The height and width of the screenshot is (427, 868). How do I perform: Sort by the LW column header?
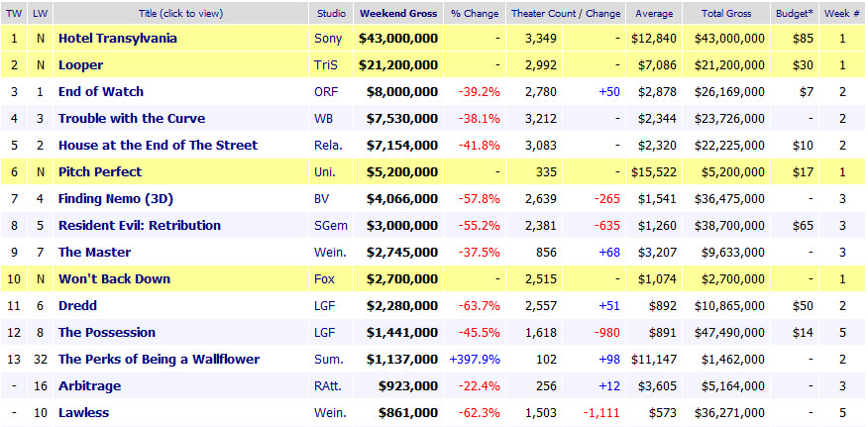40,13
